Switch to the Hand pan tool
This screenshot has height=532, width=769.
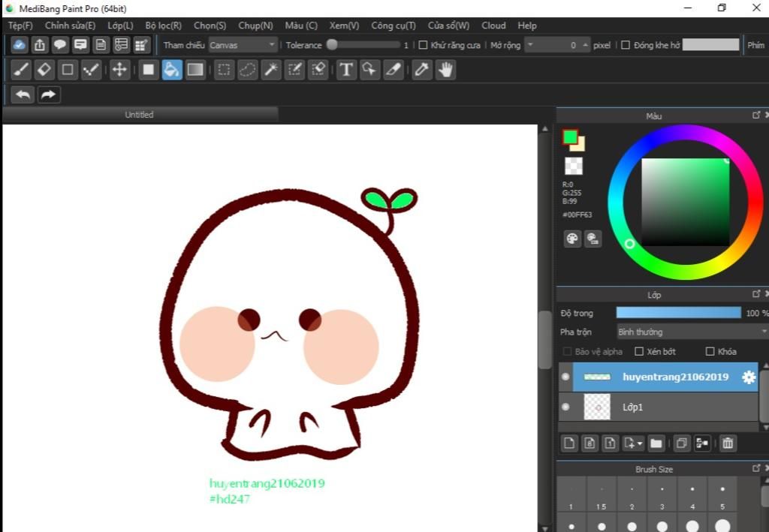click(x=446, y=70)
